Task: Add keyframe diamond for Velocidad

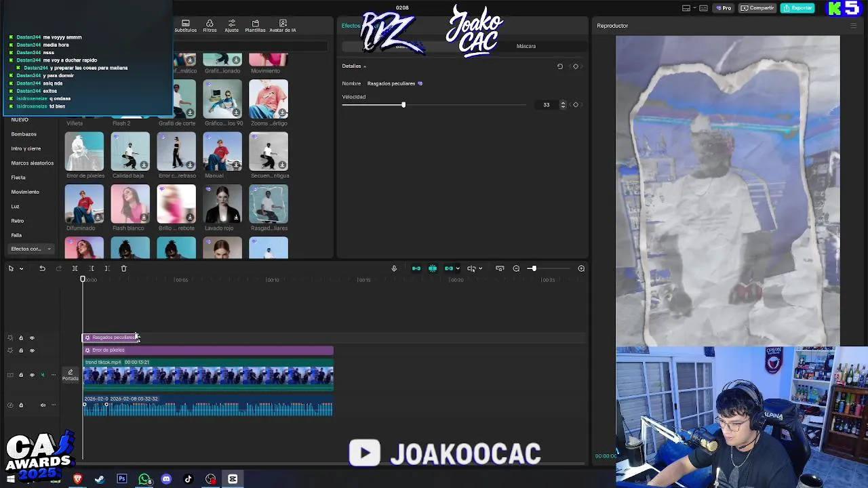Action: point(576,104)
